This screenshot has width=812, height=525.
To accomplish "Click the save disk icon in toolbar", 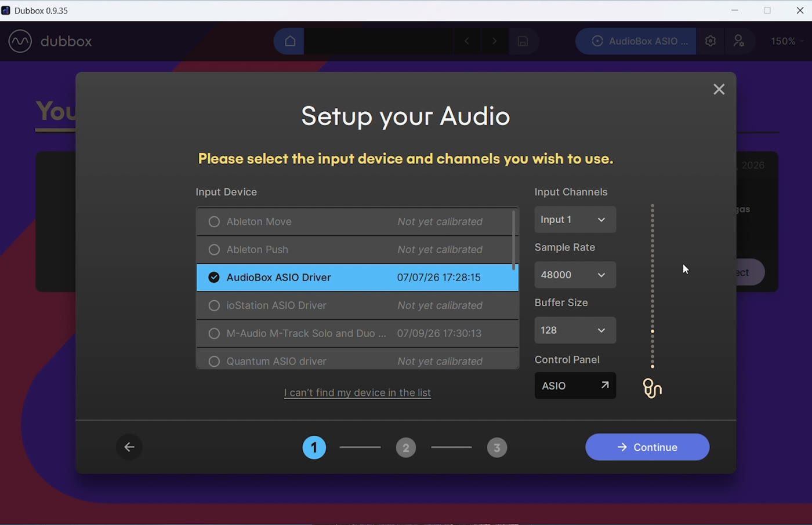I will 523,41.
